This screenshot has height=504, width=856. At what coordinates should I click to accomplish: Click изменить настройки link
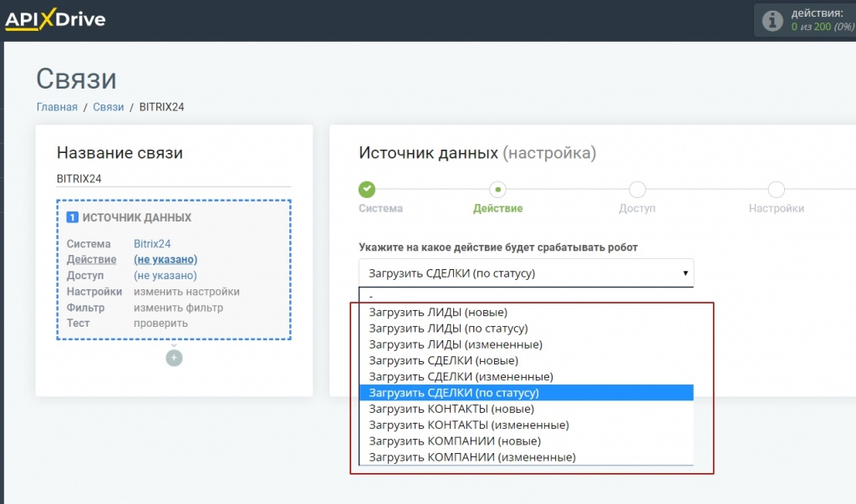pos(186,292)
